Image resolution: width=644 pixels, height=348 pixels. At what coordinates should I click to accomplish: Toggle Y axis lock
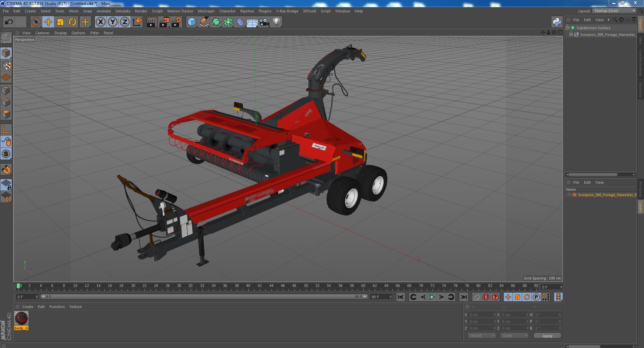pyautogui.click(x=113, y=22)
